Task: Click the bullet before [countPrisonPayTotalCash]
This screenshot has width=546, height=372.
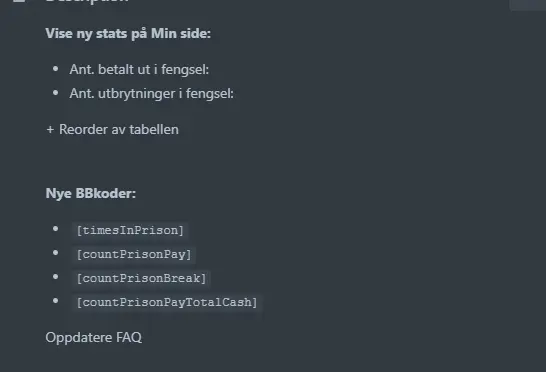Action: 55,301
